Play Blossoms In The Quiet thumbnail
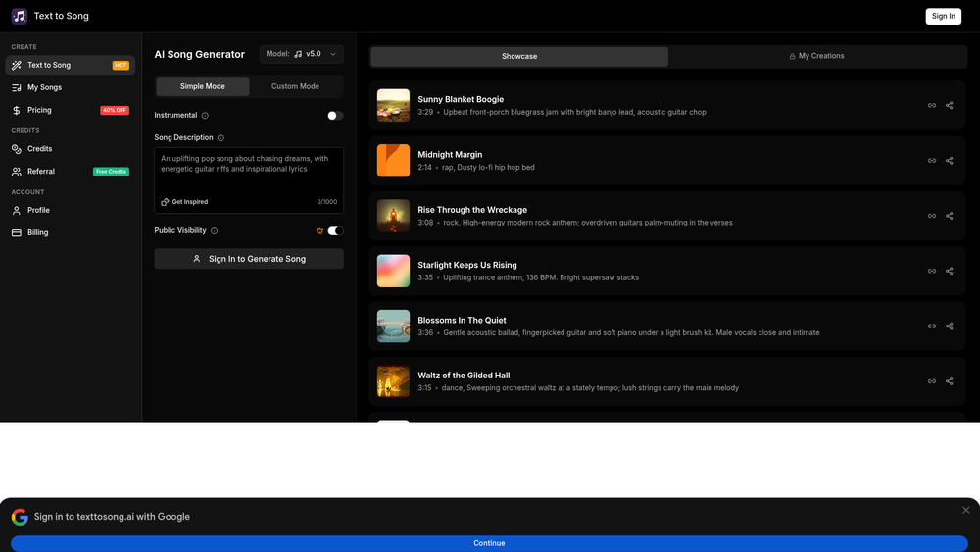This screenshot has height=552, width=980. [x=393, y=326]
